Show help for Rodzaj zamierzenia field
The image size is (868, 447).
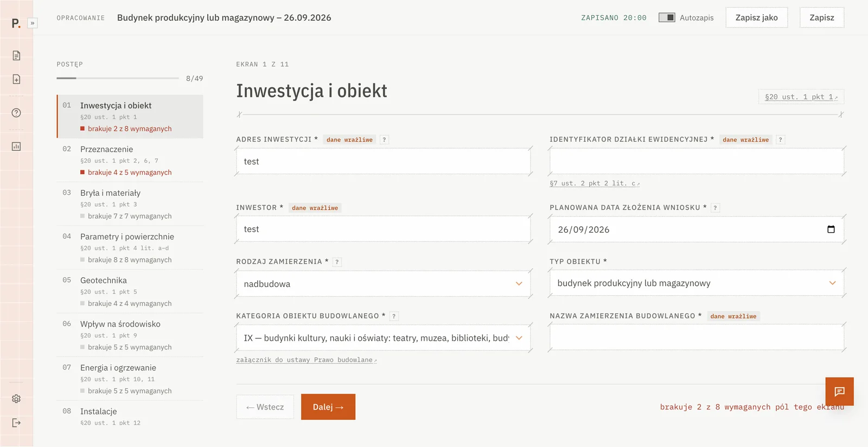337,262
